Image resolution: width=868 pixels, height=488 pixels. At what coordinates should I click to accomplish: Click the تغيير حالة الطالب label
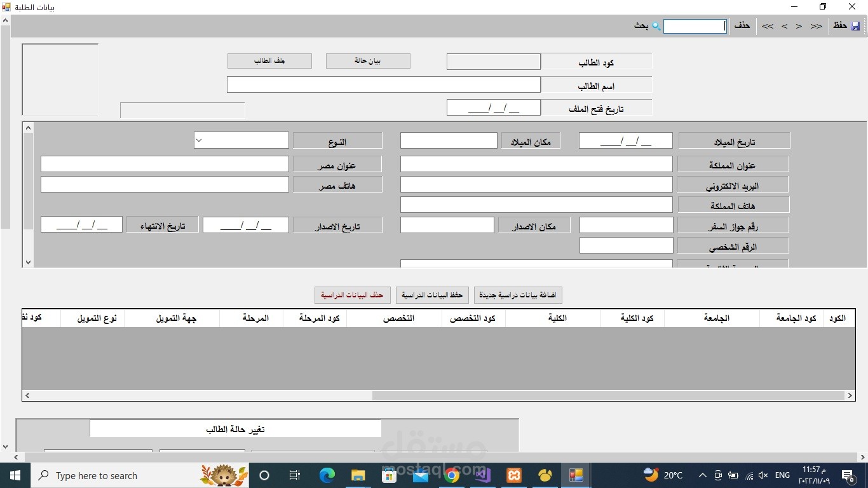tap(236, 428)
